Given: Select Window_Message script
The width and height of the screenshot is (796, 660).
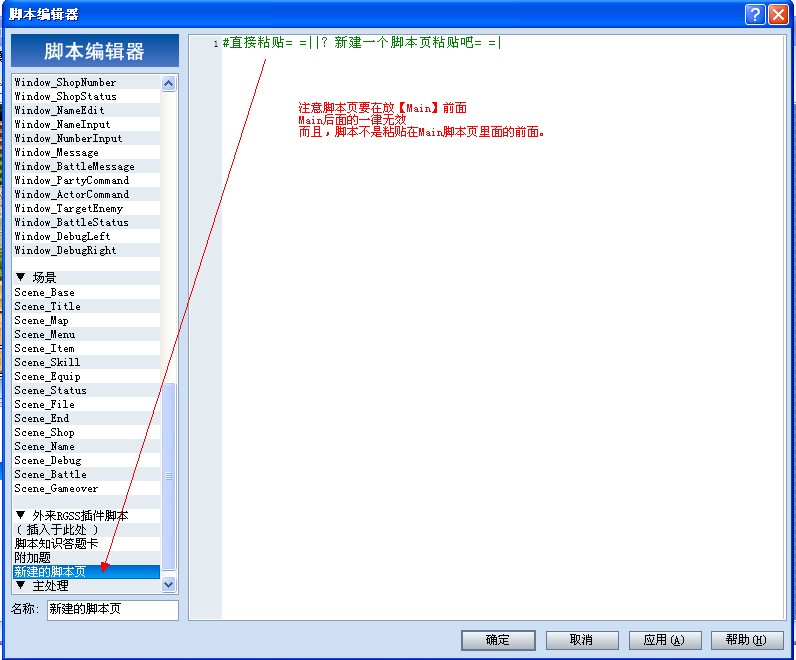Looking at the screenshot, I should (86, 152).
